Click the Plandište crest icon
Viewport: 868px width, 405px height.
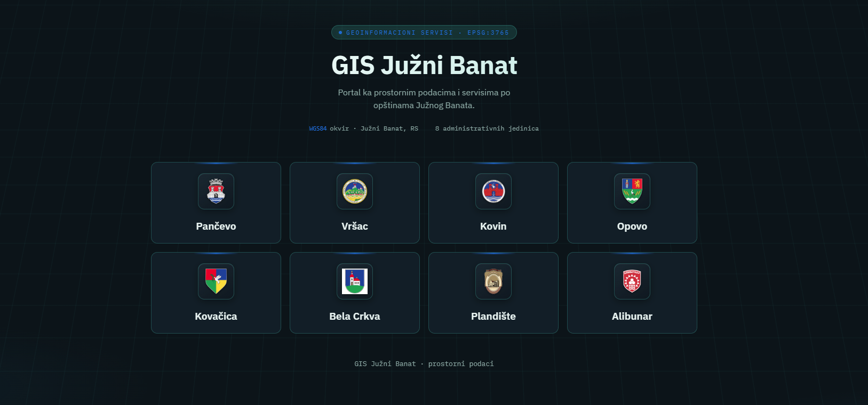tap(493, 281)
